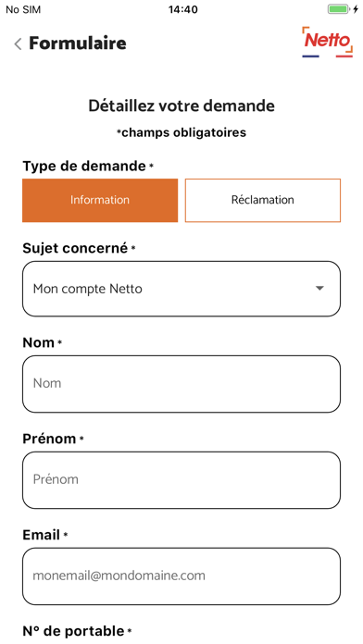Click the dropdown arrow next to Mon compte Netto
The height and width of the screenshot is (644, 363).
(319, 289)
